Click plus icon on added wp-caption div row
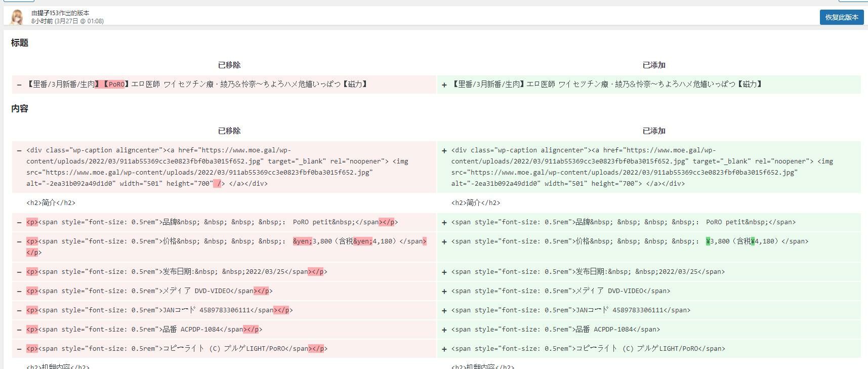The width and height of the screenshot is (868, 369). pos(444,151)
